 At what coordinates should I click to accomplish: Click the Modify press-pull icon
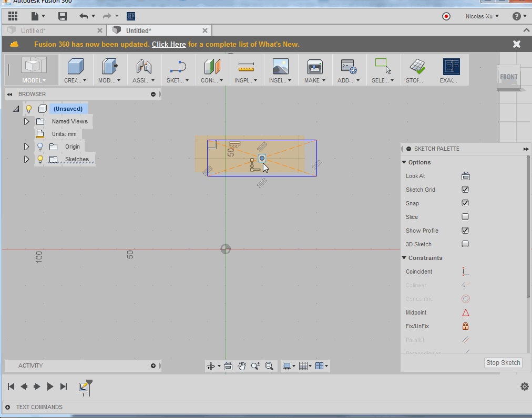click(109, 66)
